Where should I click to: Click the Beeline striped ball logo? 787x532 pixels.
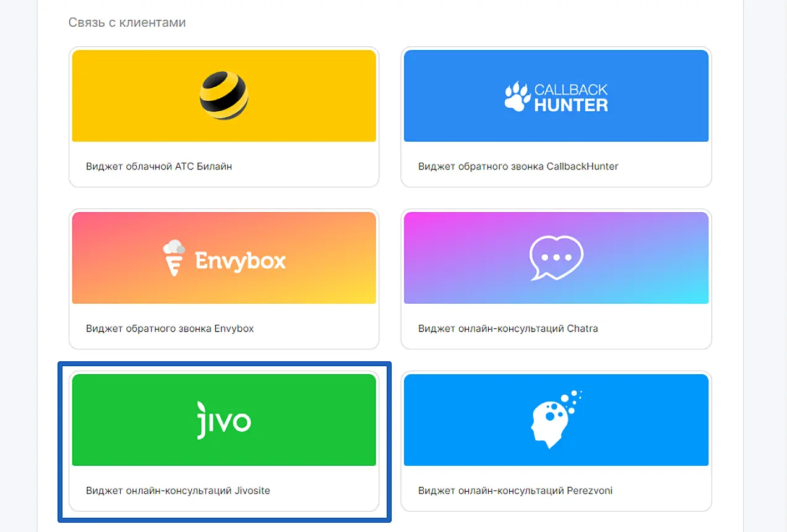[224, 95]
